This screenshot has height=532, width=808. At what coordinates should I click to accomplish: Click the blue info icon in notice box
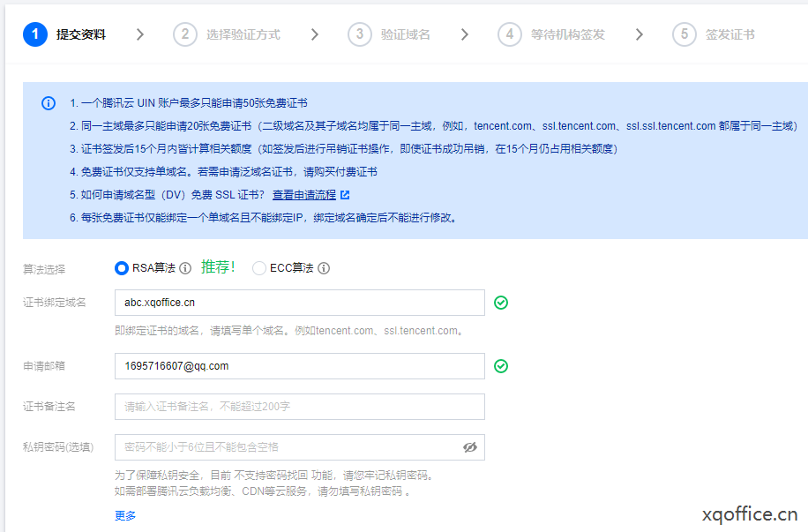coord(49,103)
